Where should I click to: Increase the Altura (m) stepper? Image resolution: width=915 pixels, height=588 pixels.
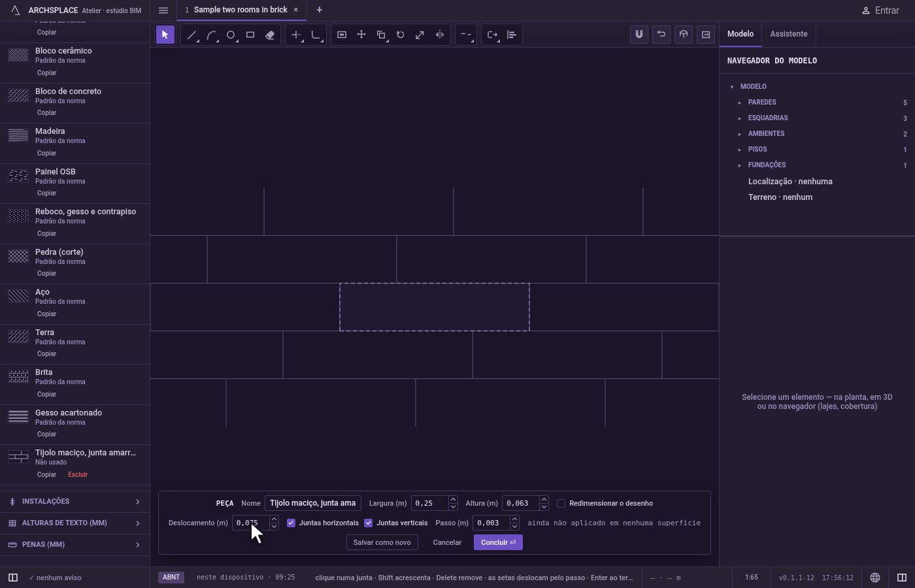[544, 500]
